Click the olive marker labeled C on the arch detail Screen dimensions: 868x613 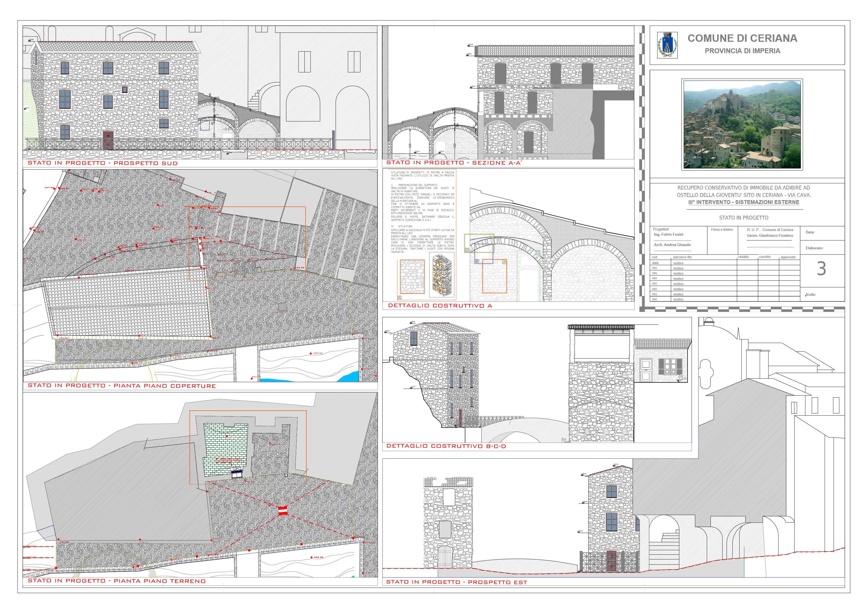click(x=467, y=250)
